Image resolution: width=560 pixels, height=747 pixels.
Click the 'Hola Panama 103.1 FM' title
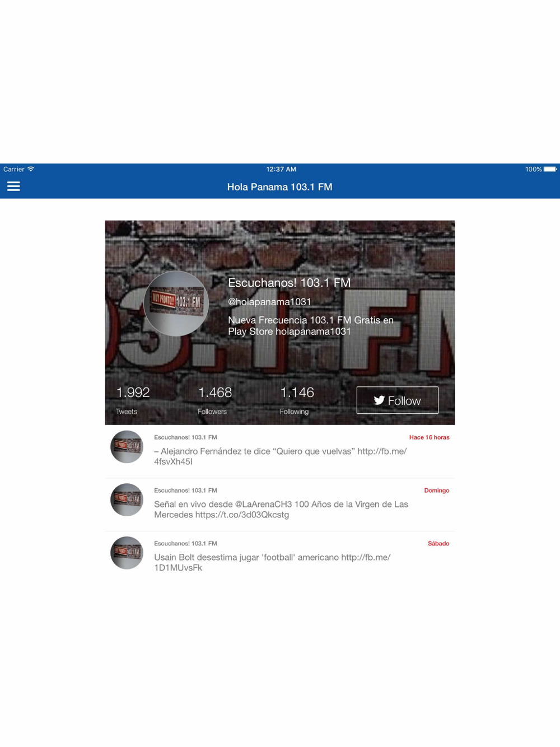pyautogui.click(x=279, y=187)
